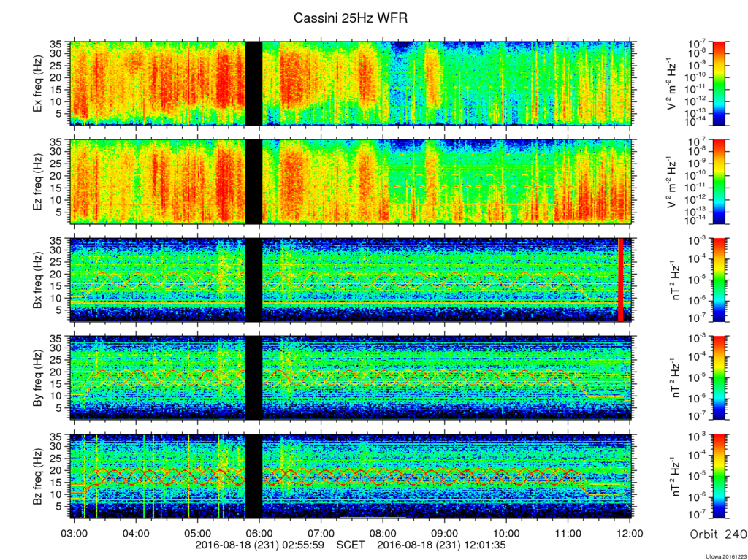Select the 'Bz freq (Hz)' axis label
This screenshot has width=748, height=560.
pyautogui.click(x=38, y=477)
